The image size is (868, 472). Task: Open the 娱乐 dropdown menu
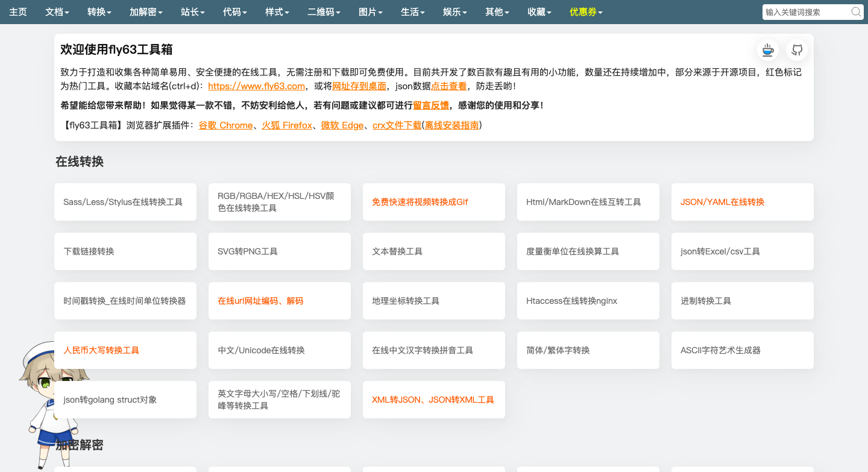coord(454,11)
